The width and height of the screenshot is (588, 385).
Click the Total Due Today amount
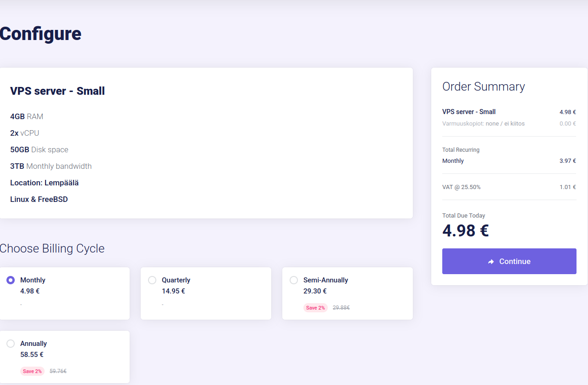point(465,230)
